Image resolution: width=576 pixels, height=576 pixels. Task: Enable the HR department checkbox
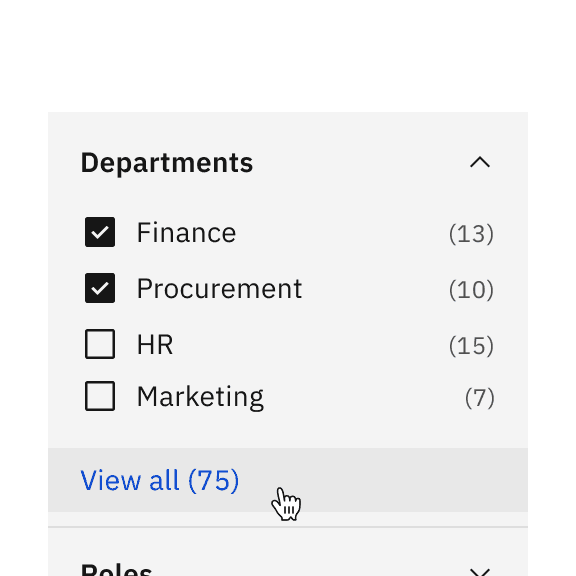(x=100, y=344)
